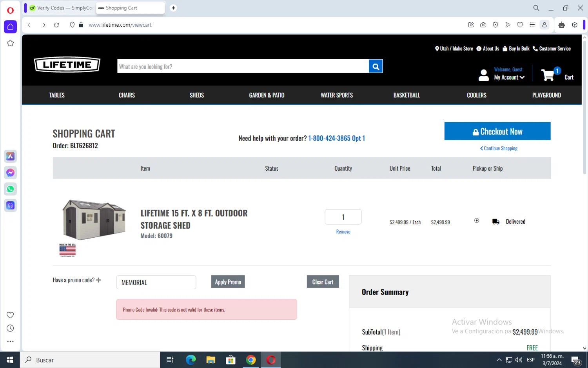Open the Playground menu
Screen dimensions: 588x368
click(x=546, y=95)
